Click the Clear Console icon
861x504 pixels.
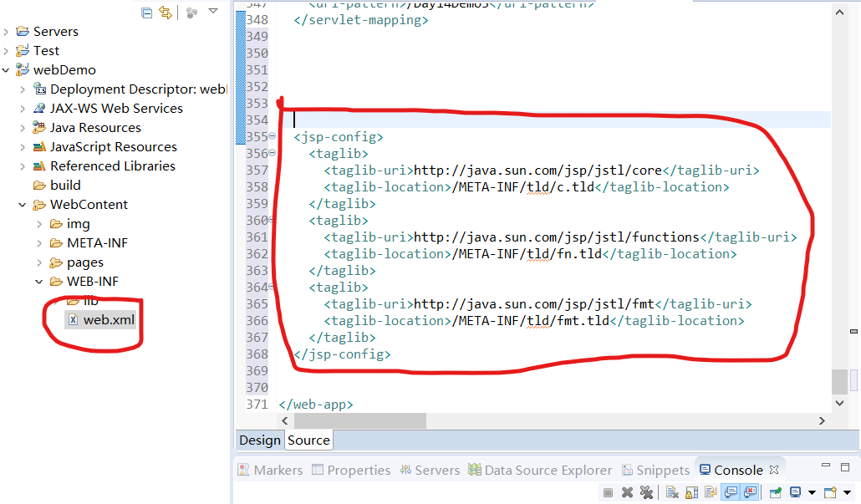(x=673, y=492)
